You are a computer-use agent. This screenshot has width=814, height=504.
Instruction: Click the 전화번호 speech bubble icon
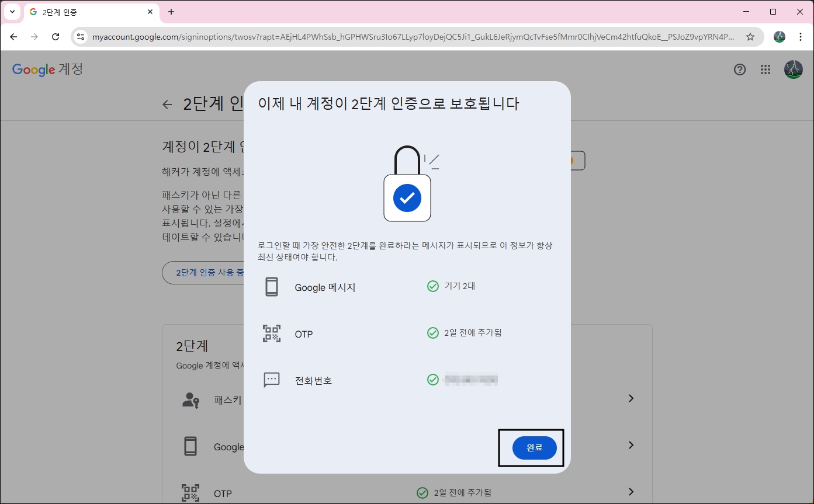(x=272, y=380)
